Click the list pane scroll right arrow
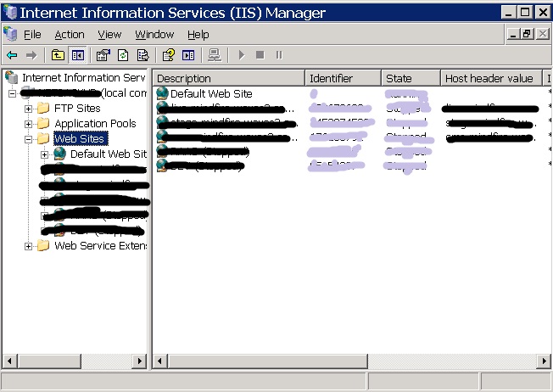This screenshot has width=553, height=392. [544, 361]
